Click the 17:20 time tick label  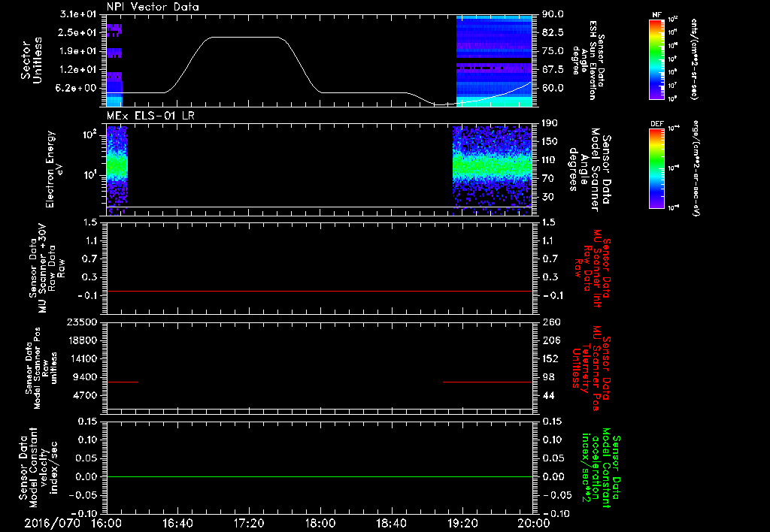pyautogui.click(x=249, y=523)
